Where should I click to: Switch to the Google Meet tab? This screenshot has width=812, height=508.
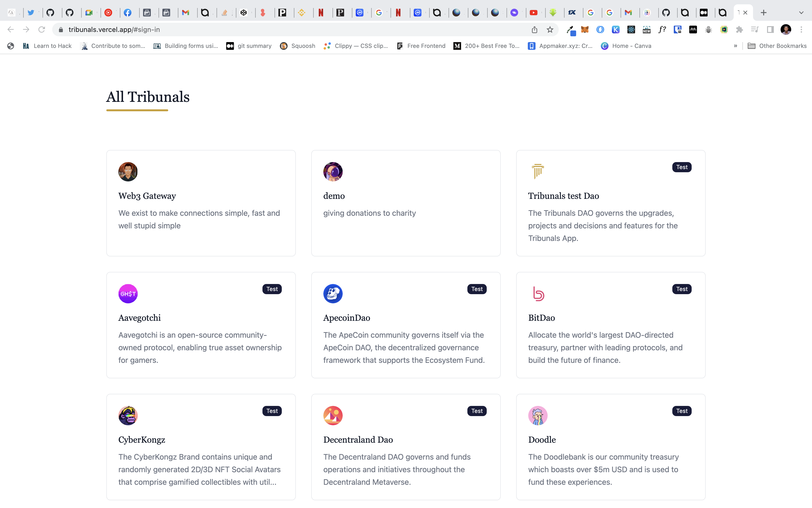tap(89, 13)
